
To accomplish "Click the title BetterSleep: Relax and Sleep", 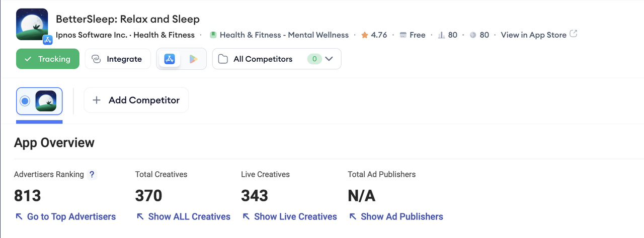I will click(x=128, y=19).
